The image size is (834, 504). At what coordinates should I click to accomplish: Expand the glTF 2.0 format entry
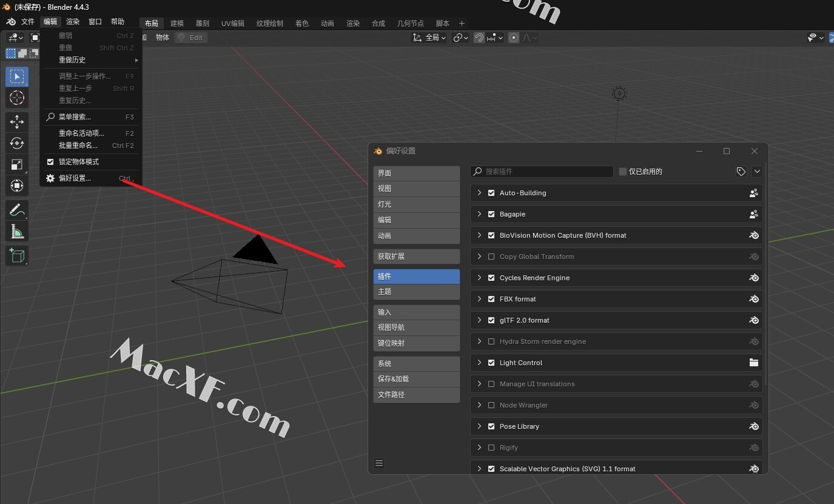pyautogui.click(x=479, y=320)
